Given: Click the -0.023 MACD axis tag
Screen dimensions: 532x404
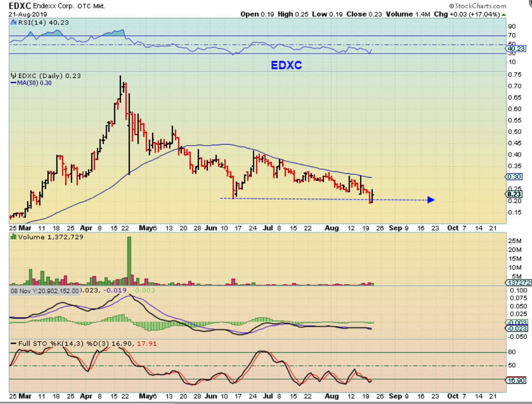Looking at the screenshot, I should (517, 328).
